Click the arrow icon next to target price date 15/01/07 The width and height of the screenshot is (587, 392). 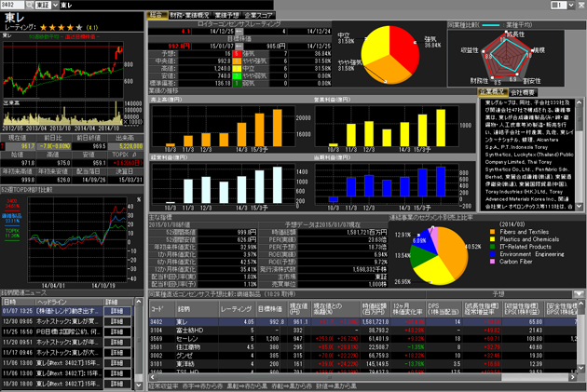239,46
